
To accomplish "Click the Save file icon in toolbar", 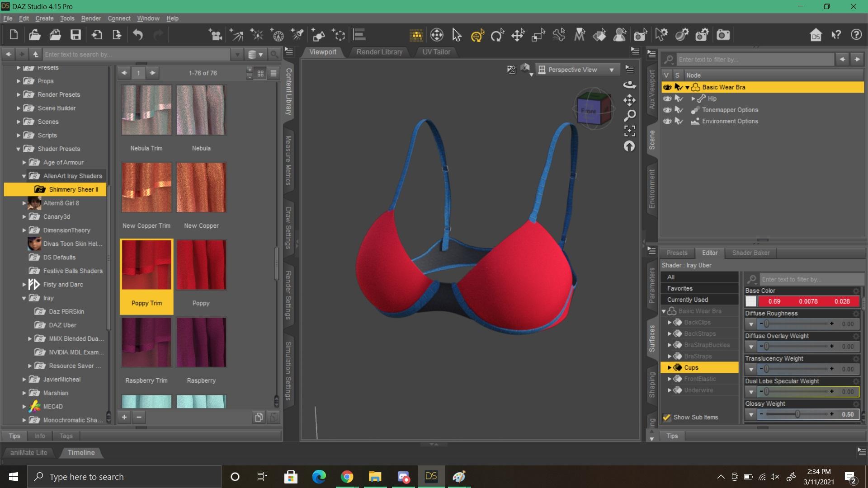I will click(x=75, y=35).
